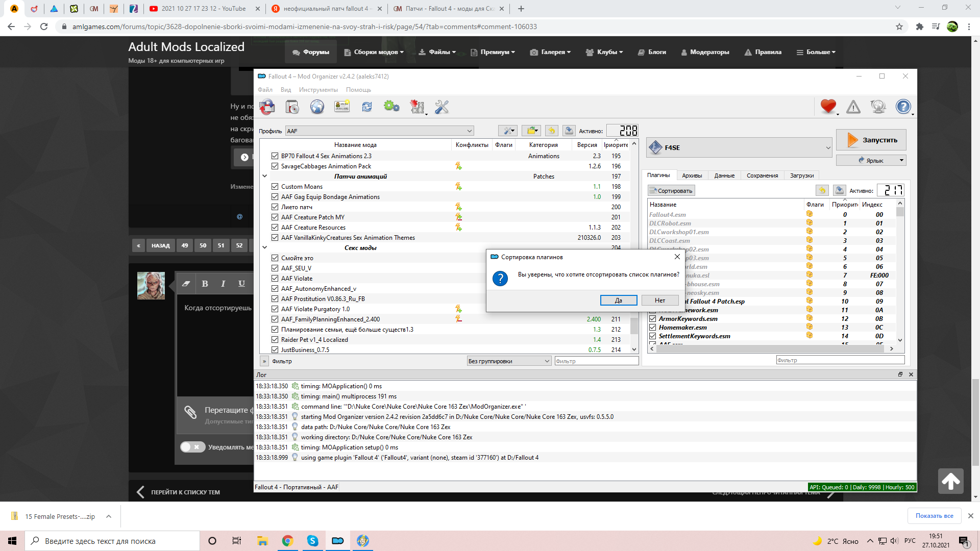The height and width of the screenshot is (551, 980).
Task: Uncheck the Custom Moans mod checkbox
Action: click(275, 187)
